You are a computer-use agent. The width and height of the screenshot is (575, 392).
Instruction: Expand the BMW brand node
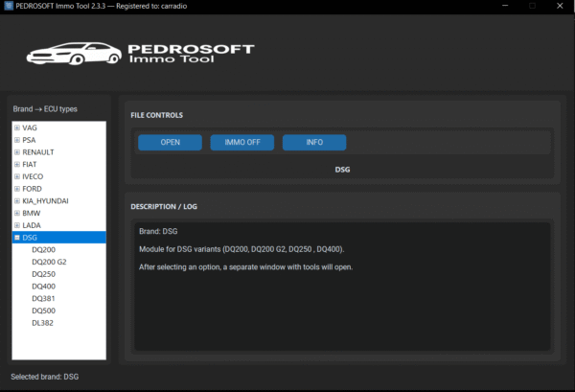coord(17,213)
